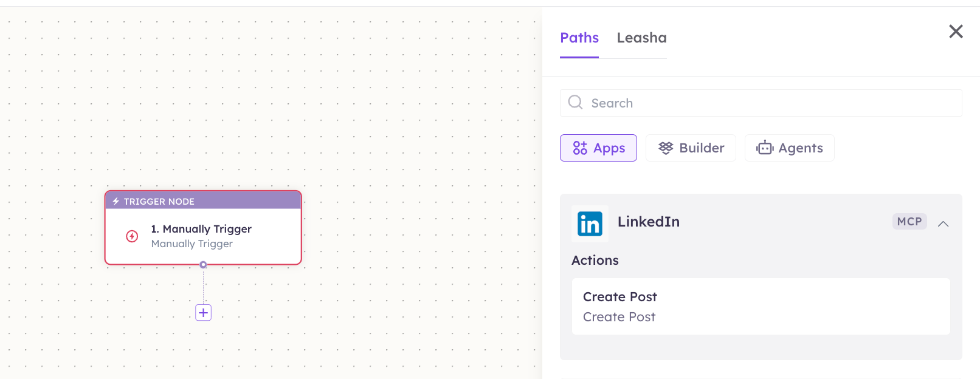The width and height of the screenshot is (980, 379).
Task: Close the side panel with X
Action: (x=956, y=32)
